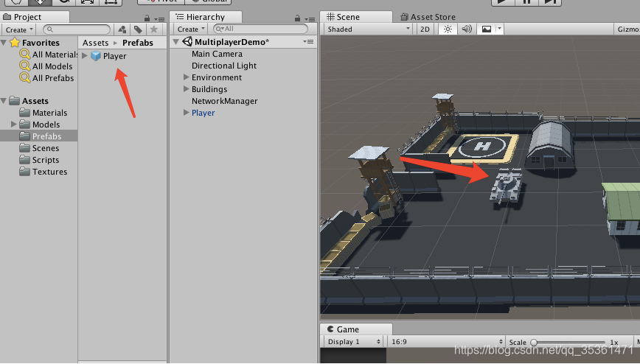Search by type icon in Project panel
Viewport: 640px width, 364px height.
tap(122, 29)
